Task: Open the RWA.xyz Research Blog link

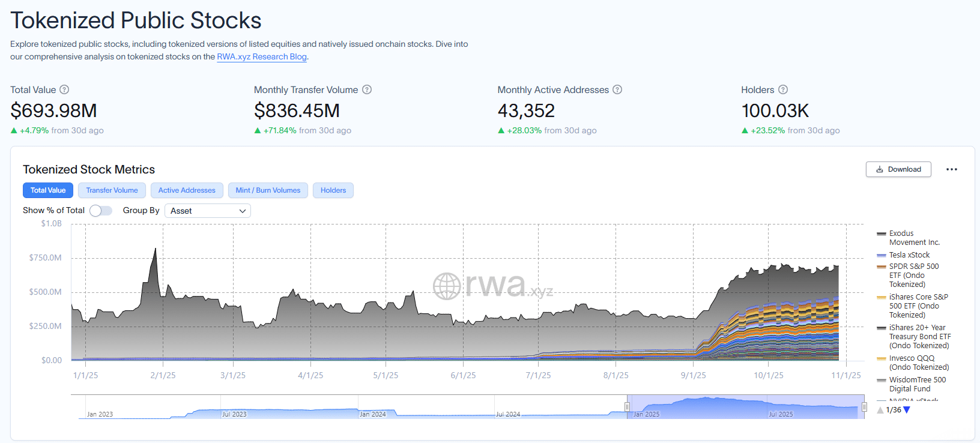Action: click(x=262, y=56)
